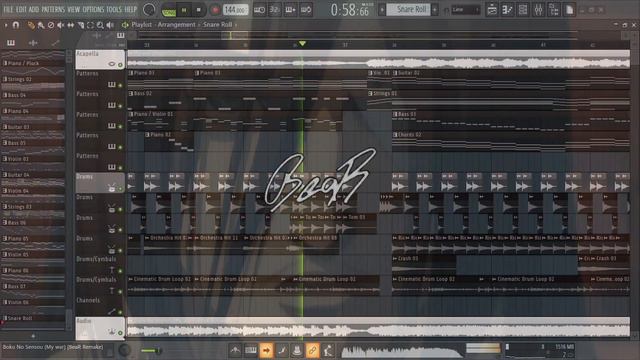640x360 pixels.
Task: Select the previous pattern arrow beside Snare Roll
Action: (382, 9)
